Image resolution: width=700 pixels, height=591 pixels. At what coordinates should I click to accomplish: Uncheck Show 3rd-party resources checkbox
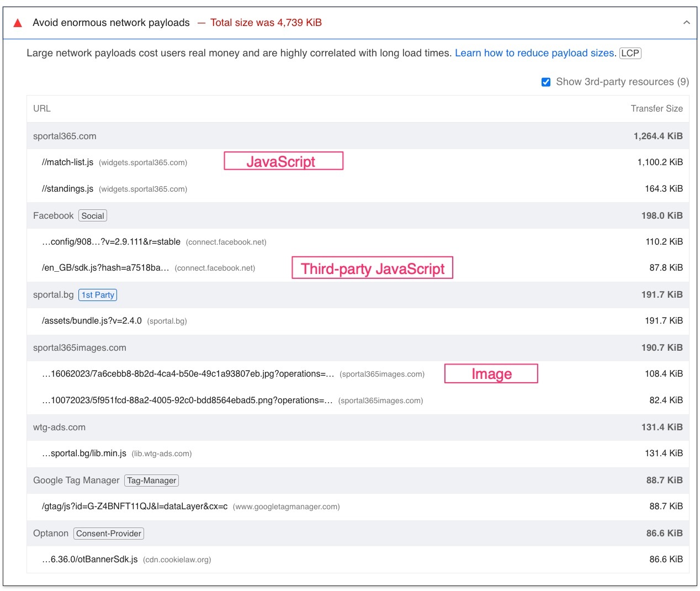point(546,82)
